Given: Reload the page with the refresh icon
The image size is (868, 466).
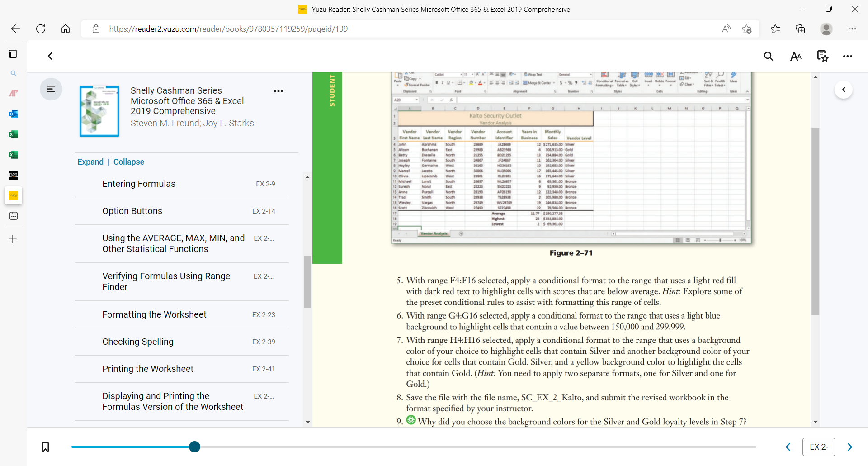Looking at the screenshot, I should [41, 29].
